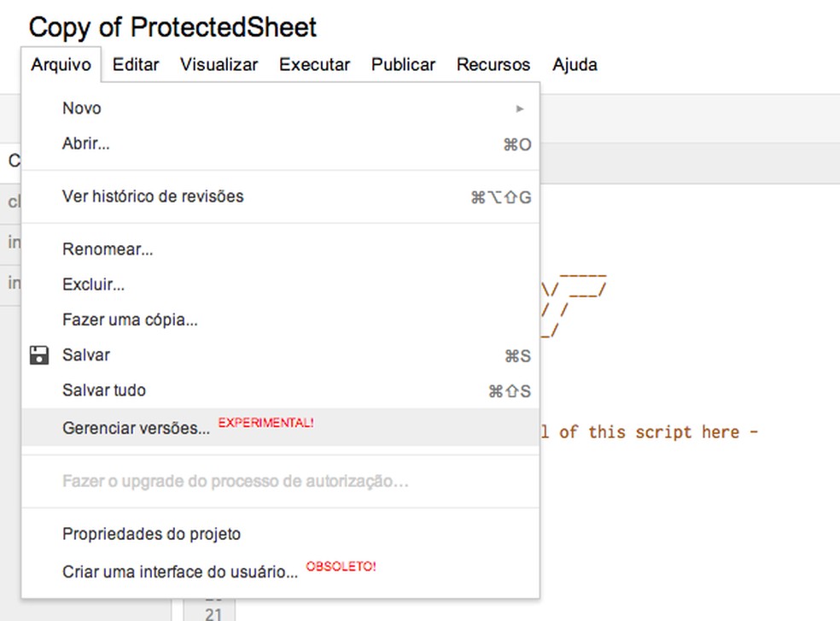
Task: Open the Arquivo menu
Action: (x=61, y=65)
